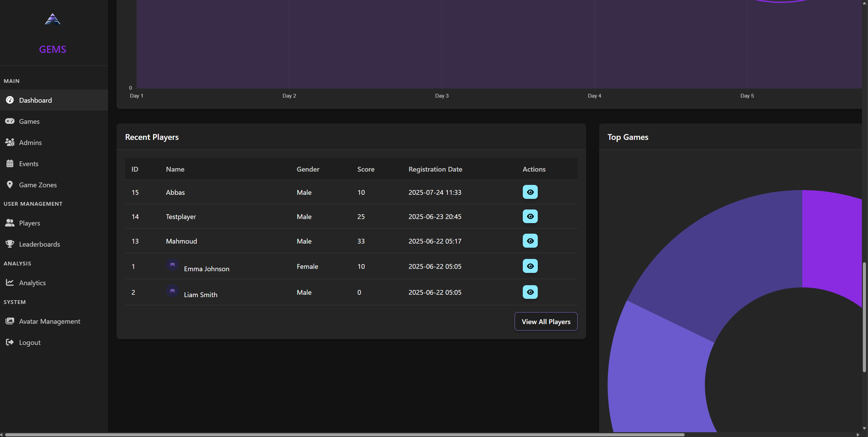The height and width of the screenshot is (437, 868).
Task: Click the Game Zones map pin icon
Action: 10,185
